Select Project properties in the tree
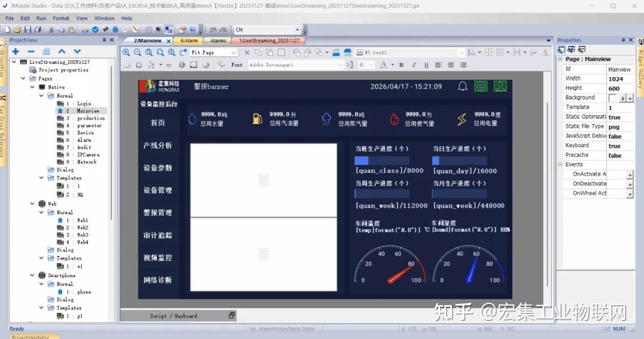Viewport: 644px width, 339px height. point(63,70)
